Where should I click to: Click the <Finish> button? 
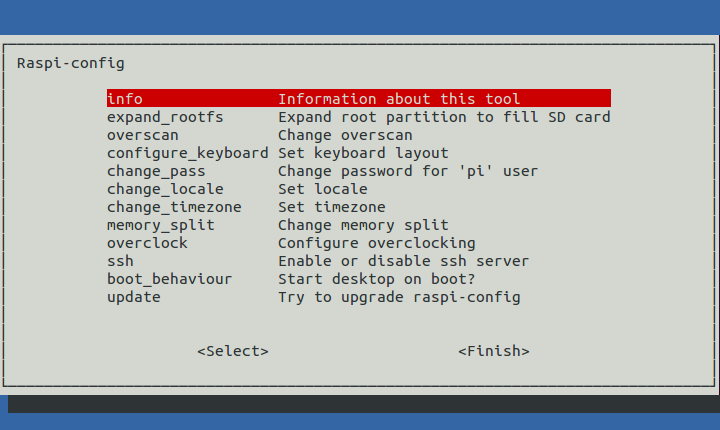pos(494,351)
